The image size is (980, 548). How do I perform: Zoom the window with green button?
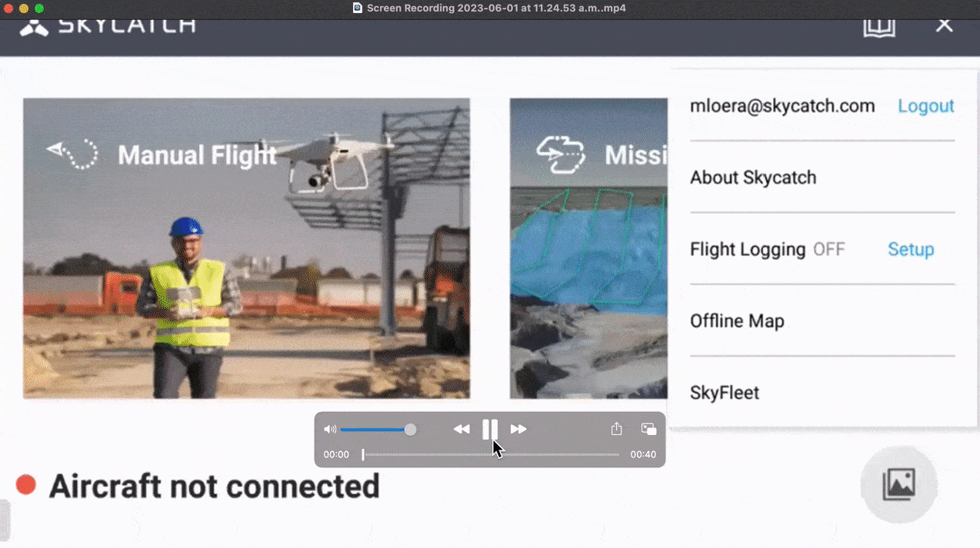tap(39, 8)
